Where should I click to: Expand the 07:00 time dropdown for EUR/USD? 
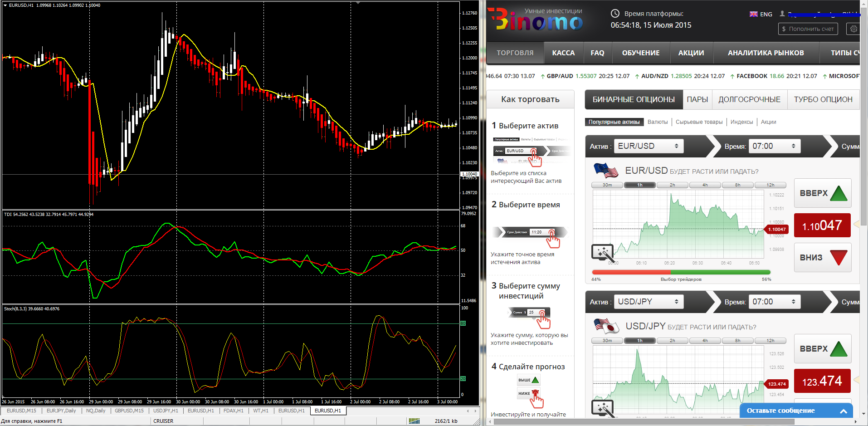[x=774, y=146]
